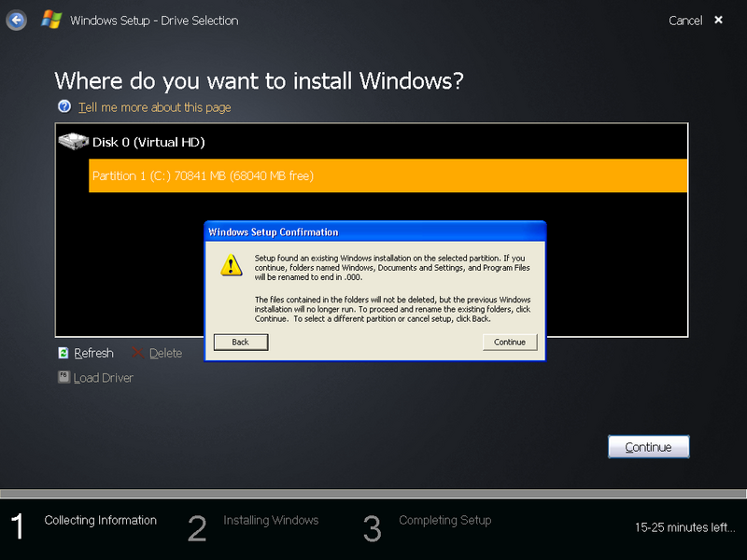Image resolution: width=747 pixels, height=560 pixels.
Task: Open 'Tell me more about this page' link
Action: point(154,107)
